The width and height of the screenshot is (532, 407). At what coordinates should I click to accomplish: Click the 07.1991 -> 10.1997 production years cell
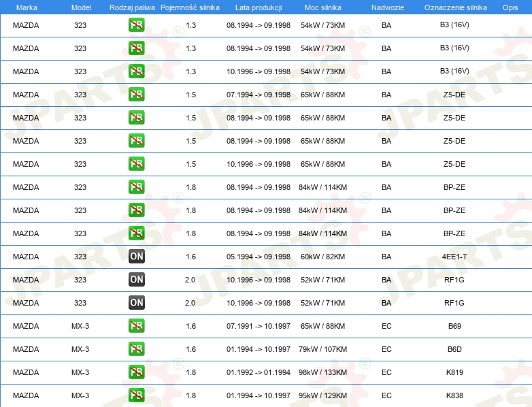tap(259, 326)
